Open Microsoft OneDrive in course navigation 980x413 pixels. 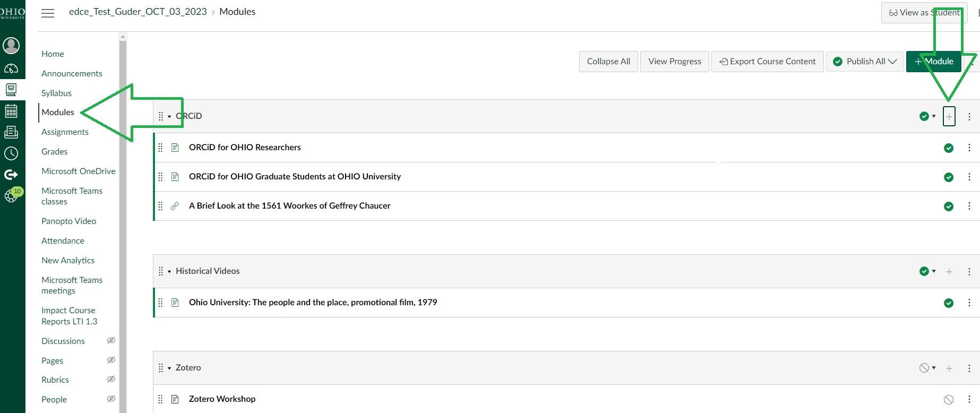(x=79, y=171)
